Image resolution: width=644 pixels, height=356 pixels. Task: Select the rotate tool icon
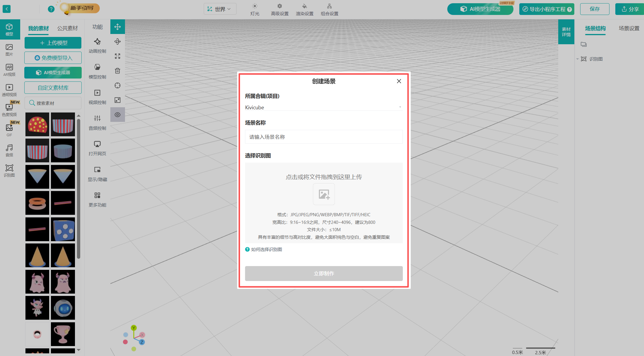[x=117, y=42]
